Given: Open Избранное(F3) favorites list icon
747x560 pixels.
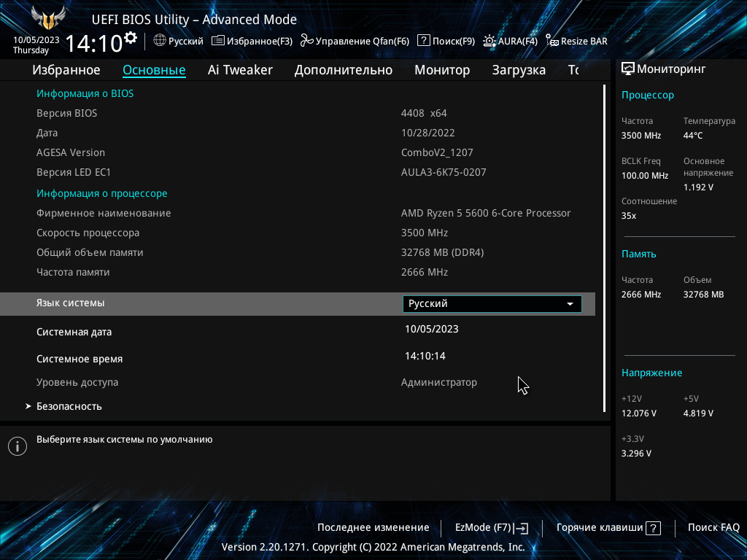Looking at the screenshot, I should pos(217,41).
